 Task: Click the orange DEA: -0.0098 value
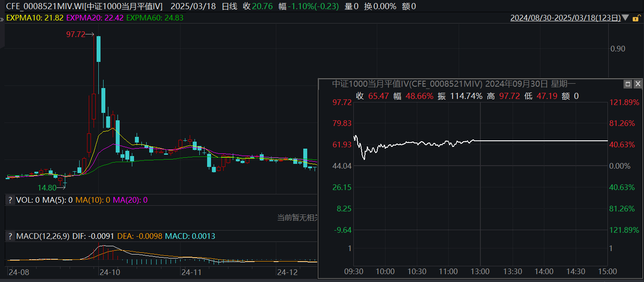point(139,236)
